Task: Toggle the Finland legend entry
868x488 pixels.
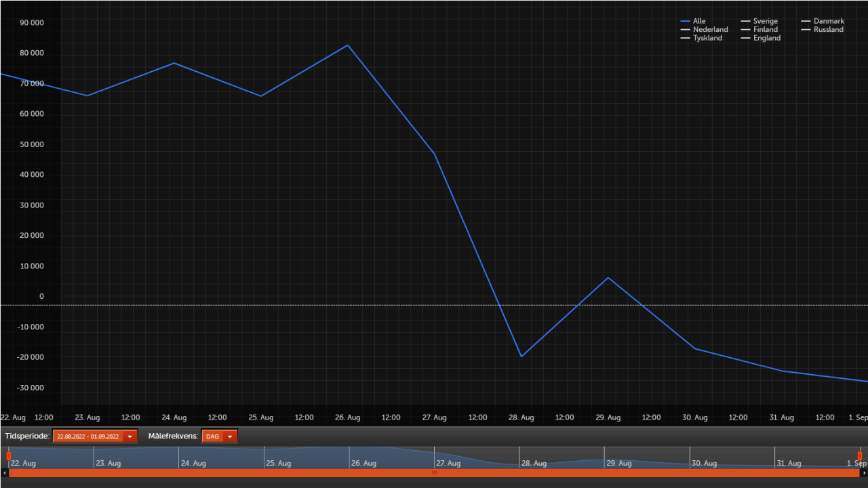Action: (759, 30)
